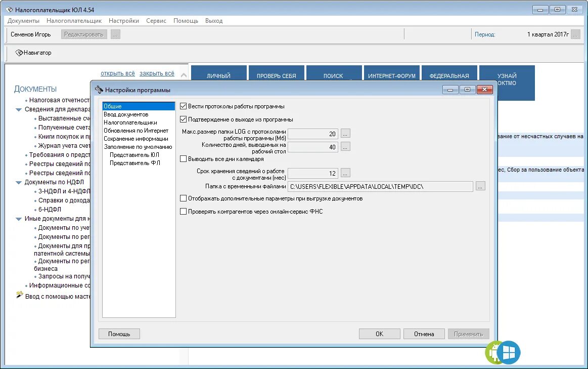Click the wizard icon beside Ввод с помощью мастера

(19, 295)
